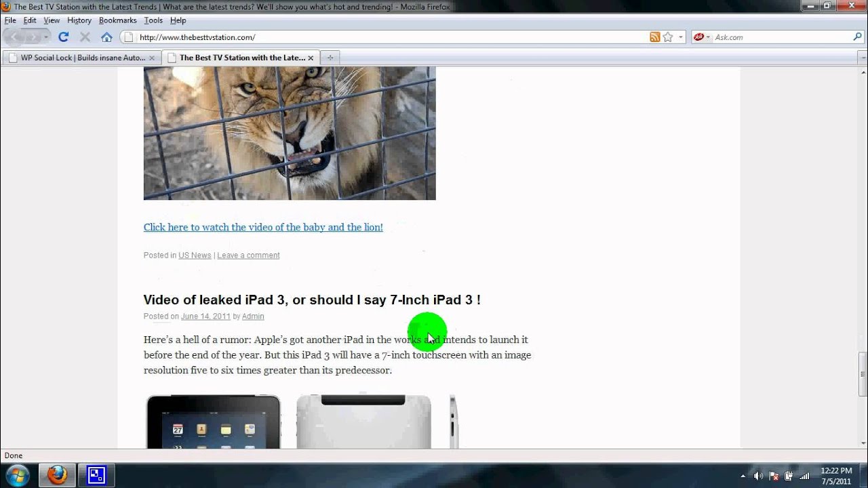Open a new tab with plus button

[x=330, y=58]
